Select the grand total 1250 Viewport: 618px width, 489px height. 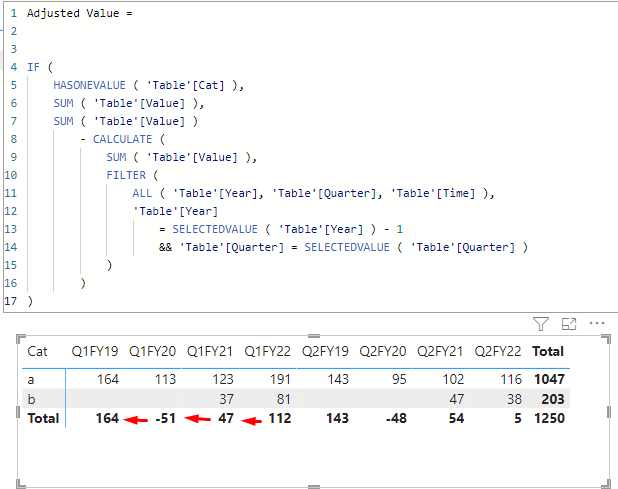(549, 418)
